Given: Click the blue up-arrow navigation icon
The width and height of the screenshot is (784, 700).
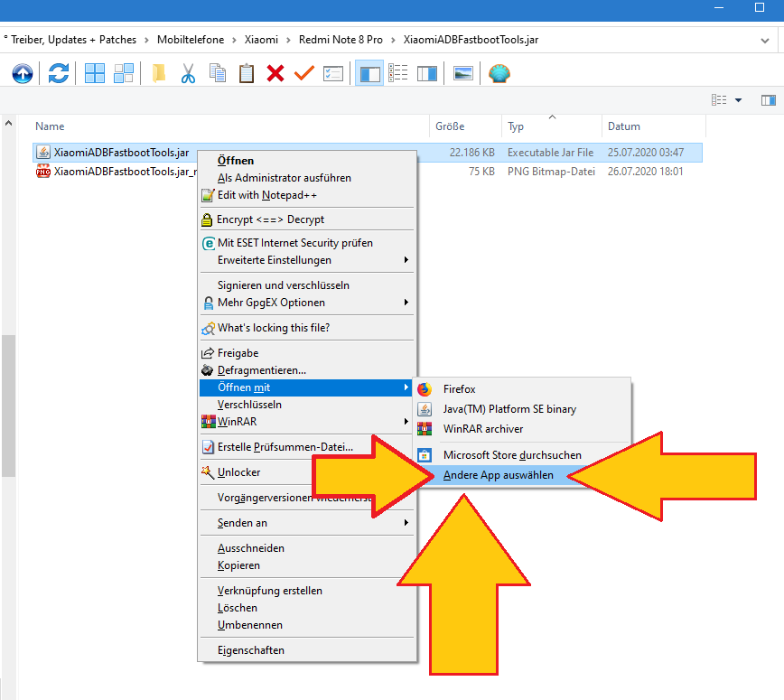Looking at the screenshot, I should coord(23,73).
